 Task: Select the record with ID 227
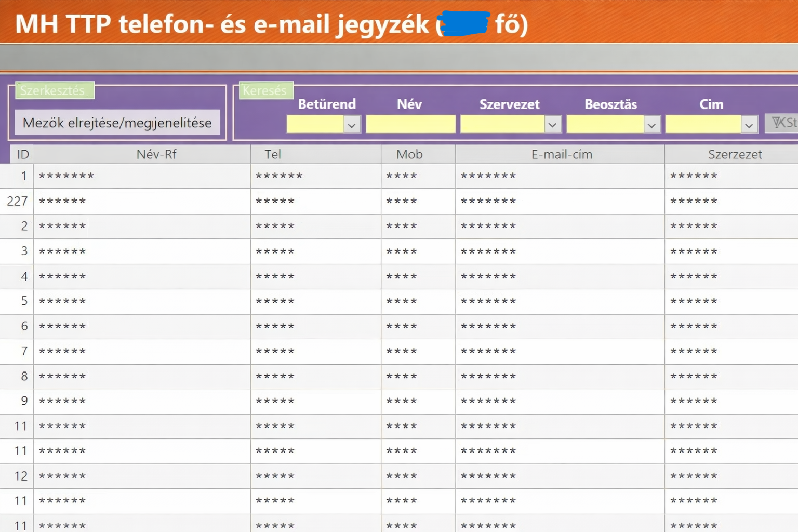[17, 201]
